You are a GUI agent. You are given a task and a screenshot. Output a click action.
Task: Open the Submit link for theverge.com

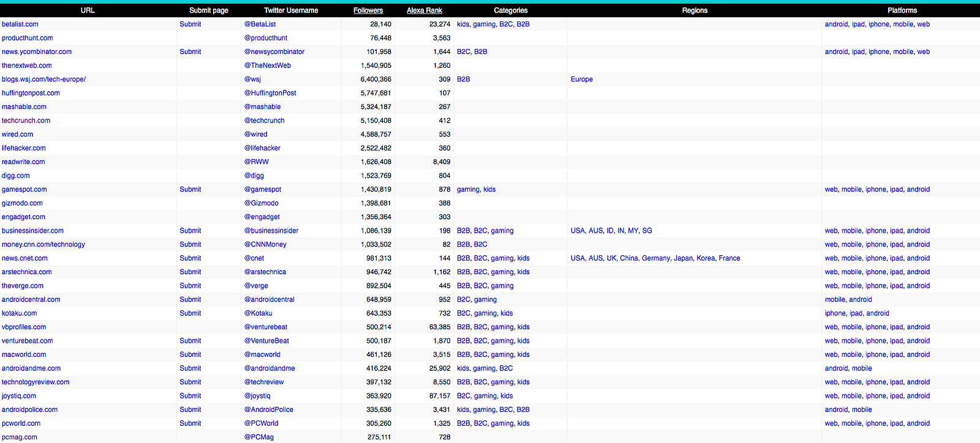(x=190, y=286)
